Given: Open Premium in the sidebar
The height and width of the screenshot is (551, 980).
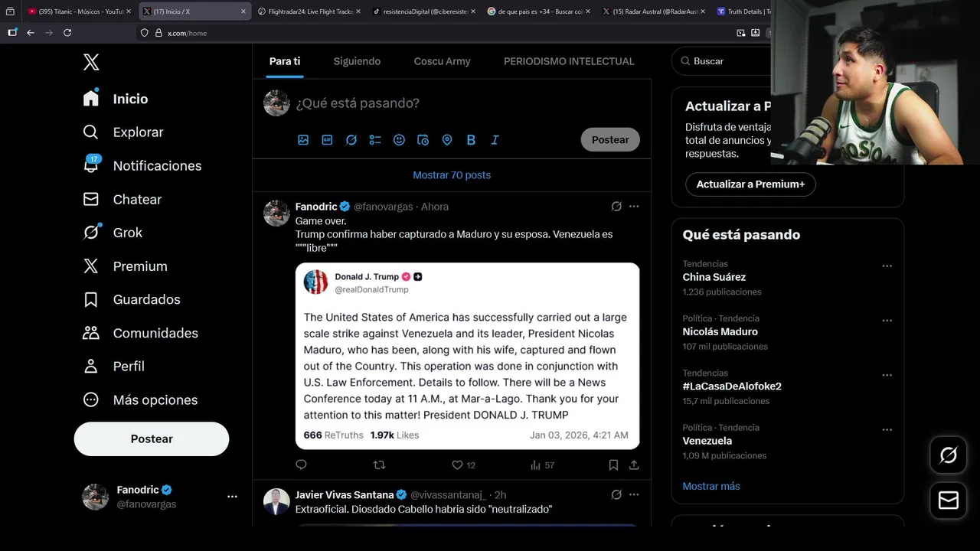Looking at the screenshot, I should (125, 266).
